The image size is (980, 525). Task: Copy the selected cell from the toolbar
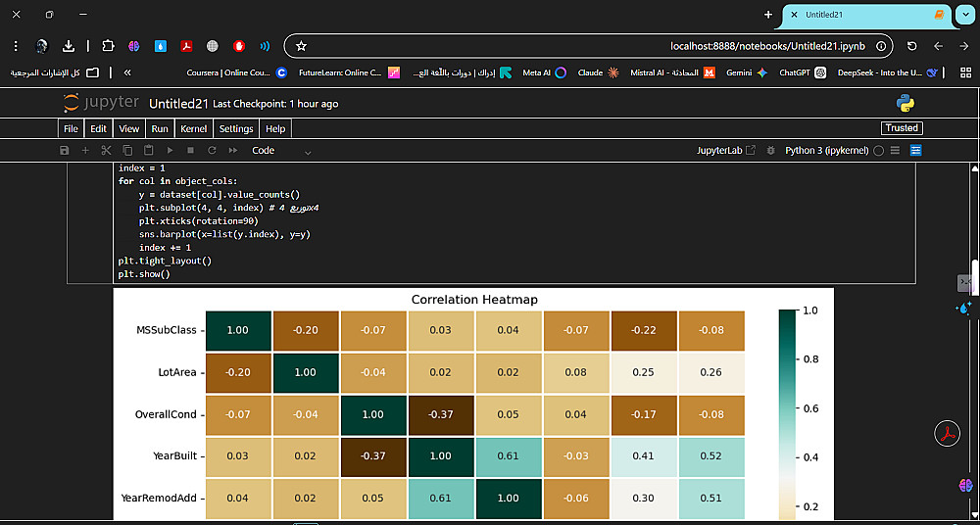pos(127,151)
